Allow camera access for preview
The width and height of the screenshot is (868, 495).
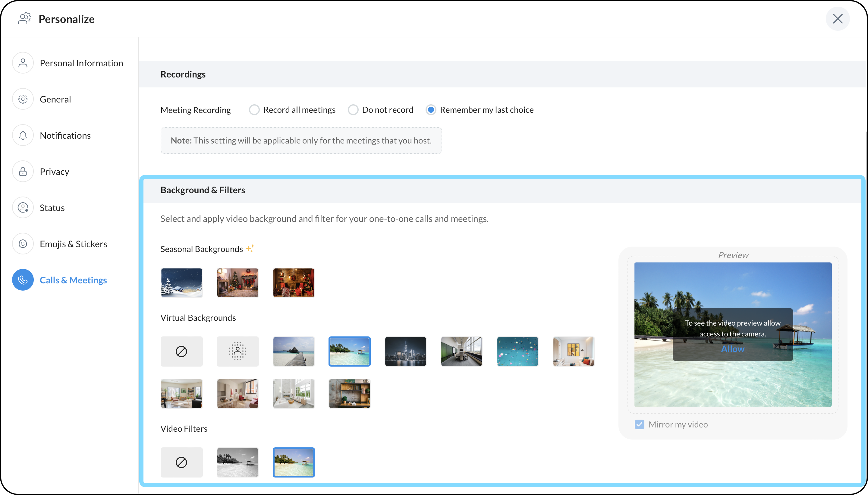pyautogui.click(x=733, y=349)
